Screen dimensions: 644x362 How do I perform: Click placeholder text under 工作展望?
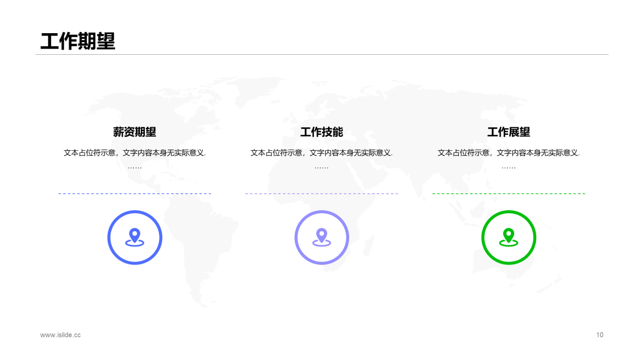pos(509,153)
